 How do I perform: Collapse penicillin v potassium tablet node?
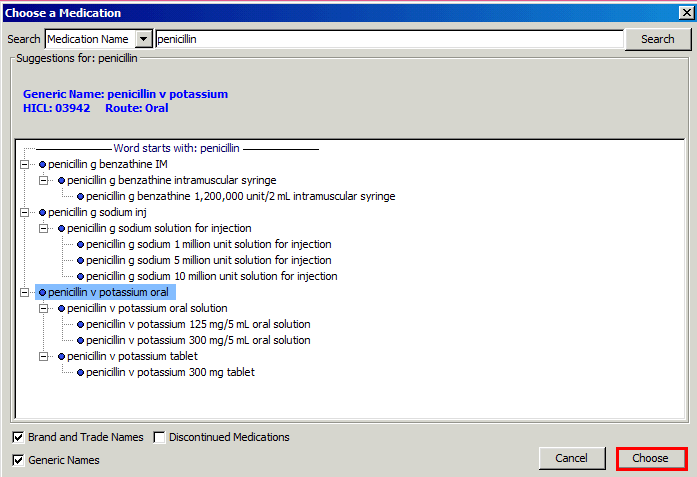tap(44, 356)
